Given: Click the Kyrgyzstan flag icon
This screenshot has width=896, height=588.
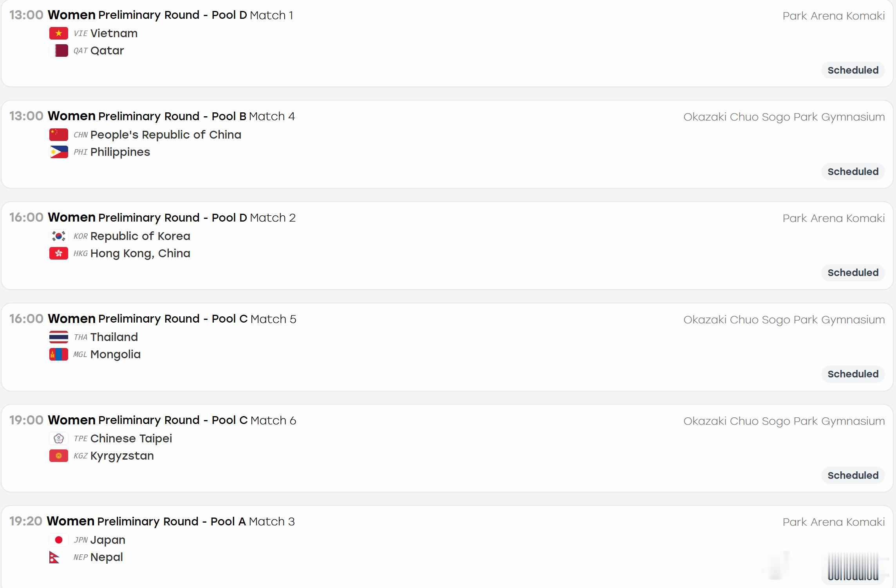Looking at the screenshot, I should tap(59, 456).
